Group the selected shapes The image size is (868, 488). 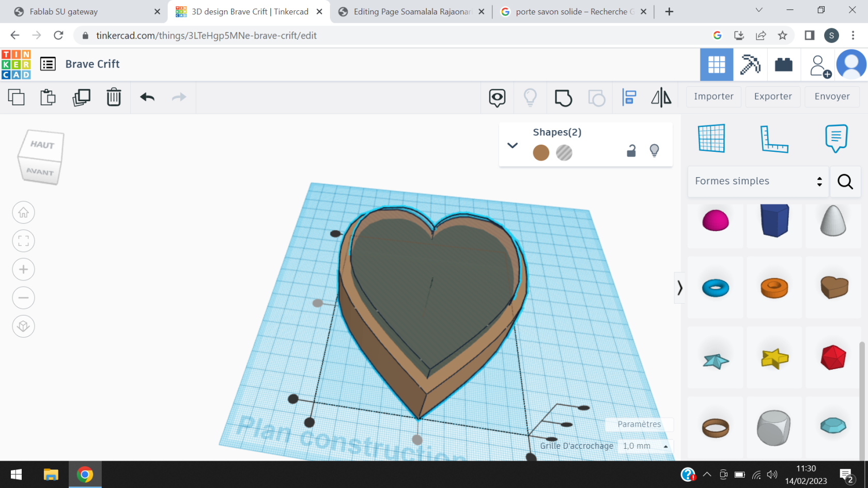coord(563,98)
